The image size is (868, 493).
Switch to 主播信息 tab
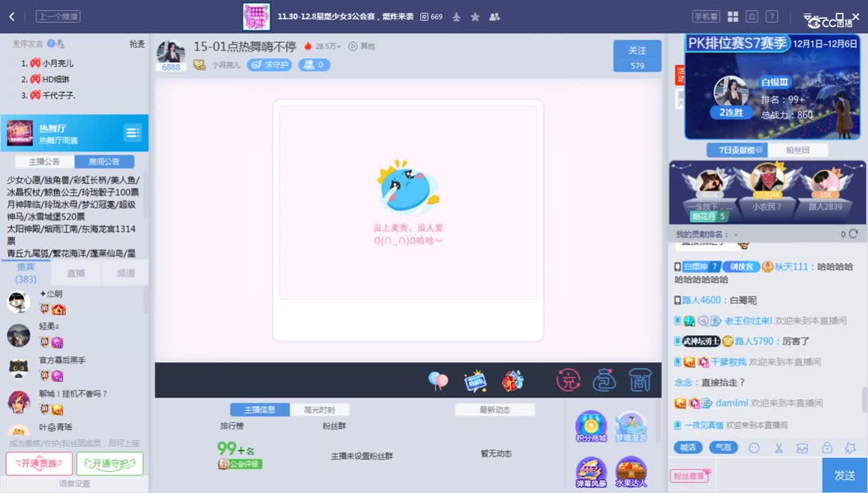[x=259, y=409]
